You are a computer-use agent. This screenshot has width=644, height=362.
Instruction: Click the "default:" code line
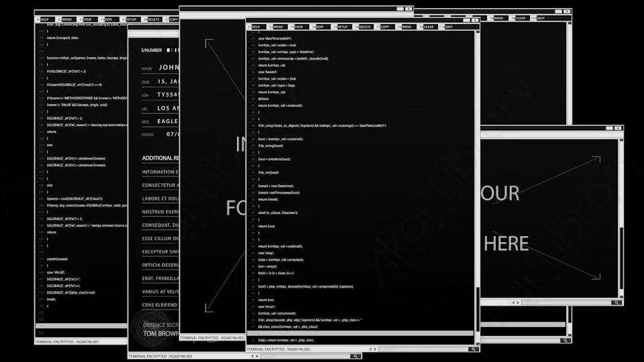point(264,99)
